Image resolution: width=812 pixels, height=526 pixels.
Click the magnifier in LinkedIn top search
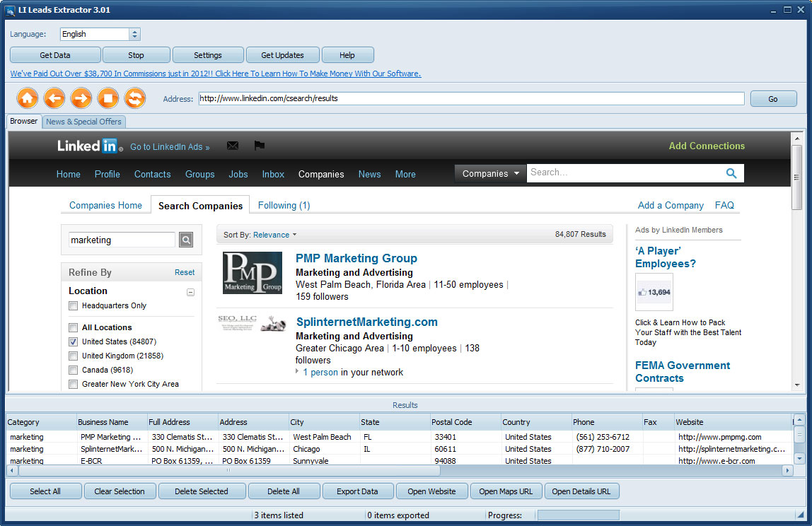pos(731,173)
